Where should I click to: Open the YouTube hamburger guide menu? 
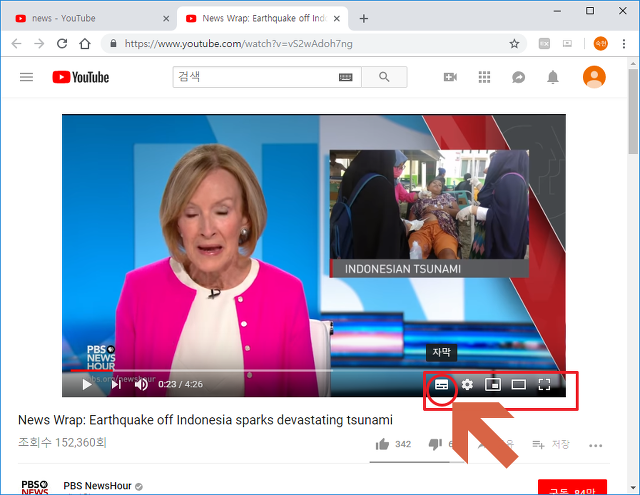27,77
